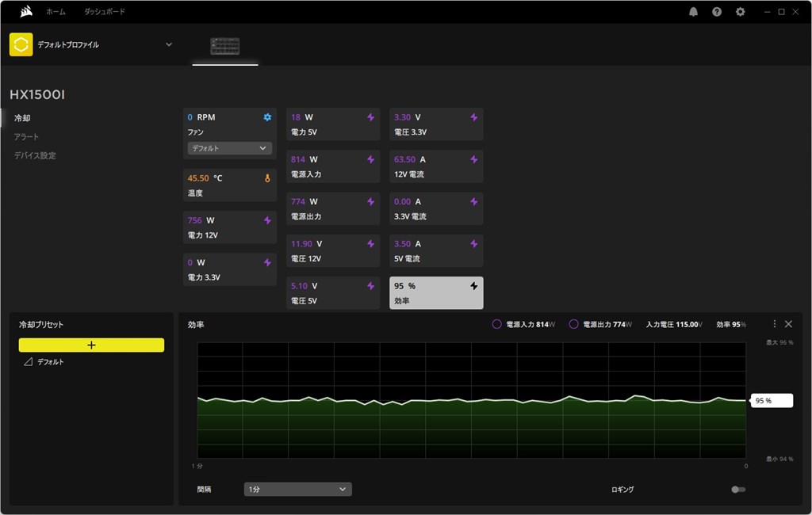812x515 pixels.
Task: Open the graph panel three-dot menu
Action: click(774, 324)
